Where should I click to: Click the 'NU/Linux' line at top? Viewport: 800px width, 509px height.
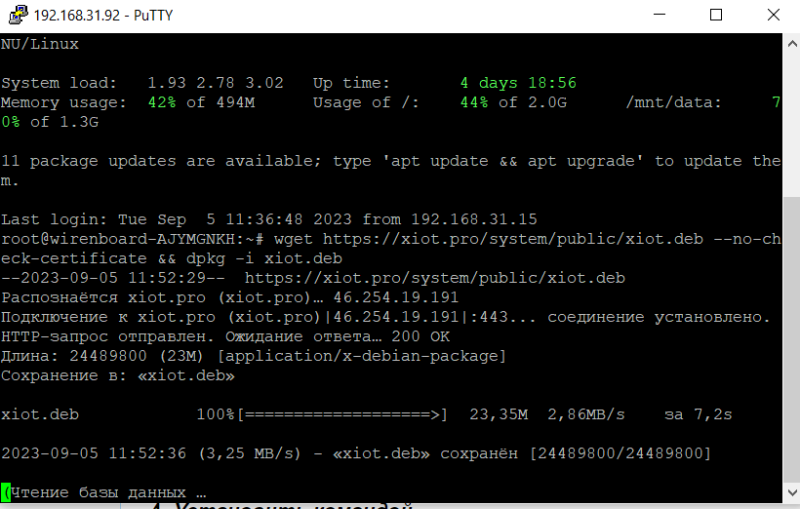coord(40,44)
